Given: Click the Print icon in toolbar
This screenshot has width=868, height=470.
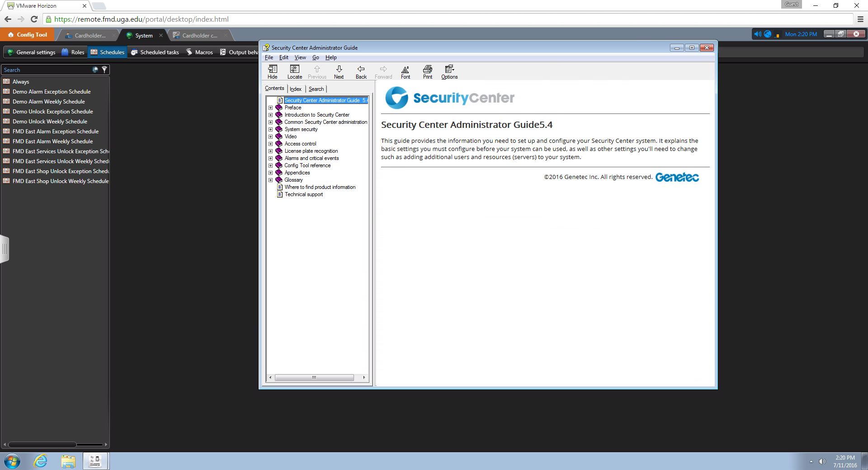Looking at the screenshot, I should pyautogui.click(x=427, y=71).
